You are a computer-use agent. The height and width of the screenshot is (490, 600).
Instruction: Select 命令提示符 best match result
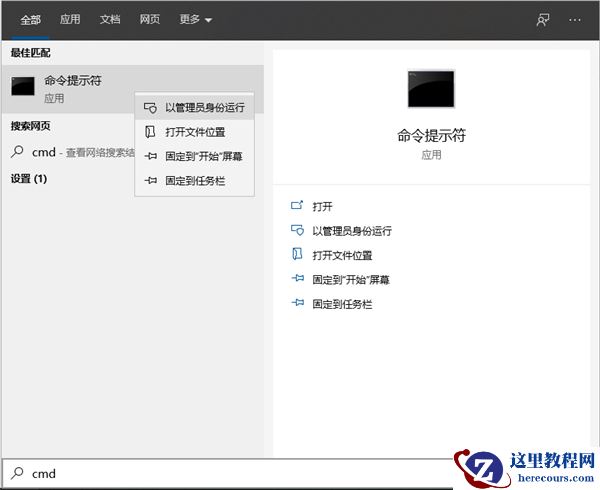pyautogui.click(x=133, y=89)
